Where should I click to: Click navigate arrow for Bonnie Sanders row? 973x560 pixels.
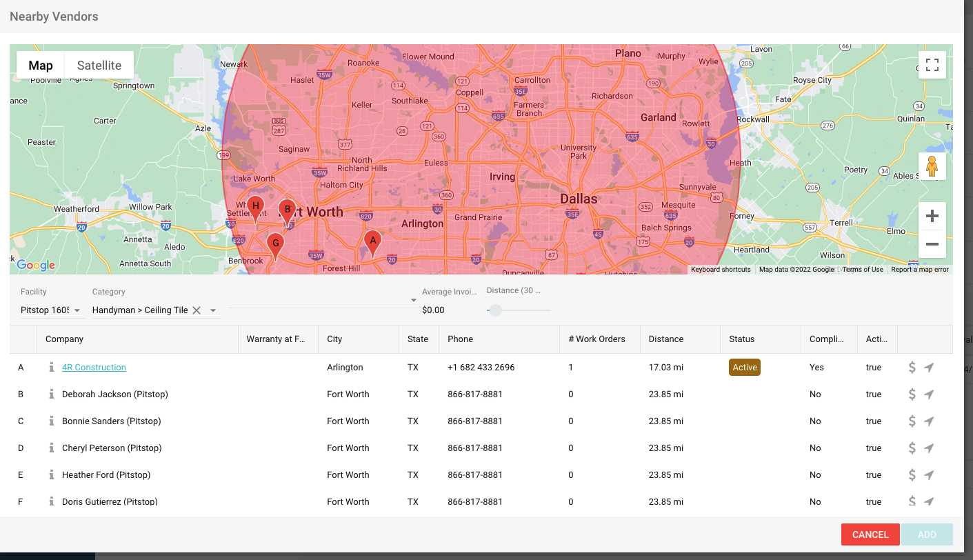(929, 421)
